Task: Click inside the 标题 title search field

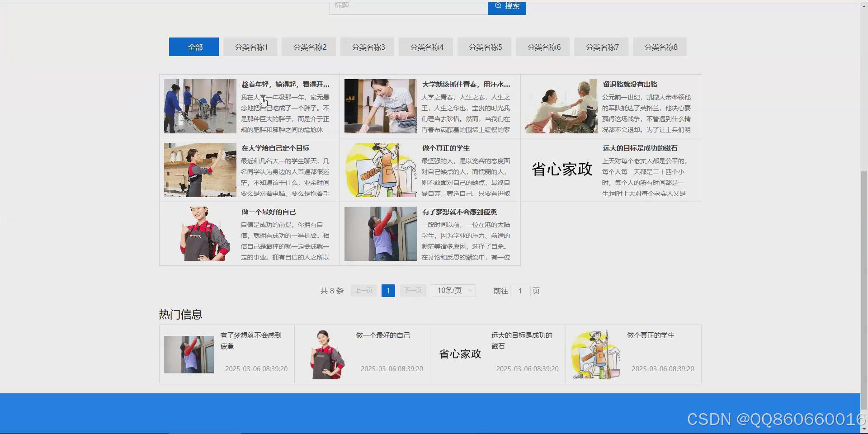Action: 407,6
